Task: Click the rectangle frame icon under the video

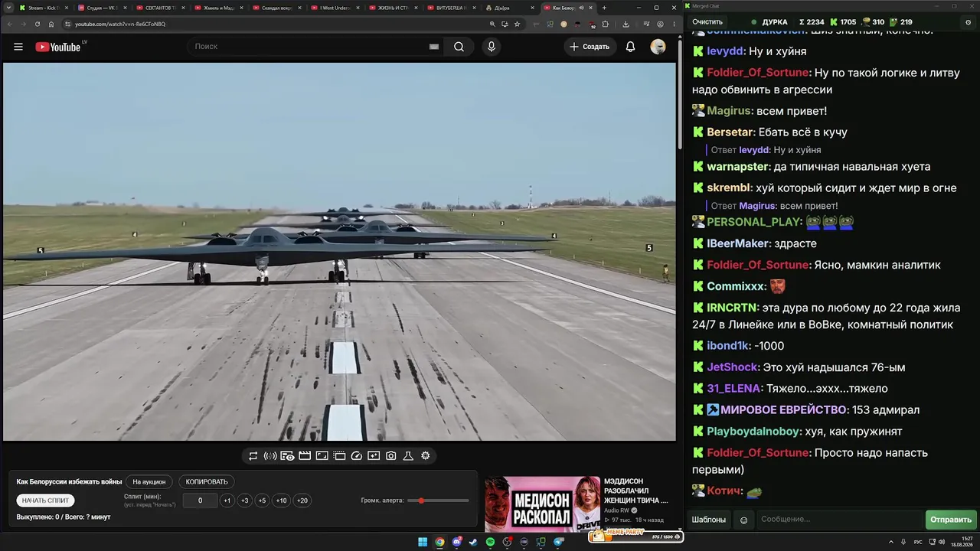Action: (x=322, y=456)
